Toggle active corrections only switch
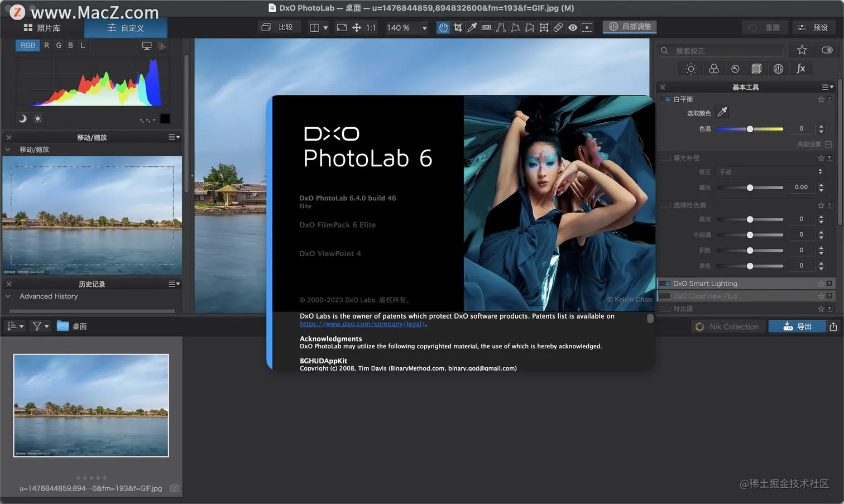Image resolution: width=844 pixels, height=504 pixels. (827, 50)
